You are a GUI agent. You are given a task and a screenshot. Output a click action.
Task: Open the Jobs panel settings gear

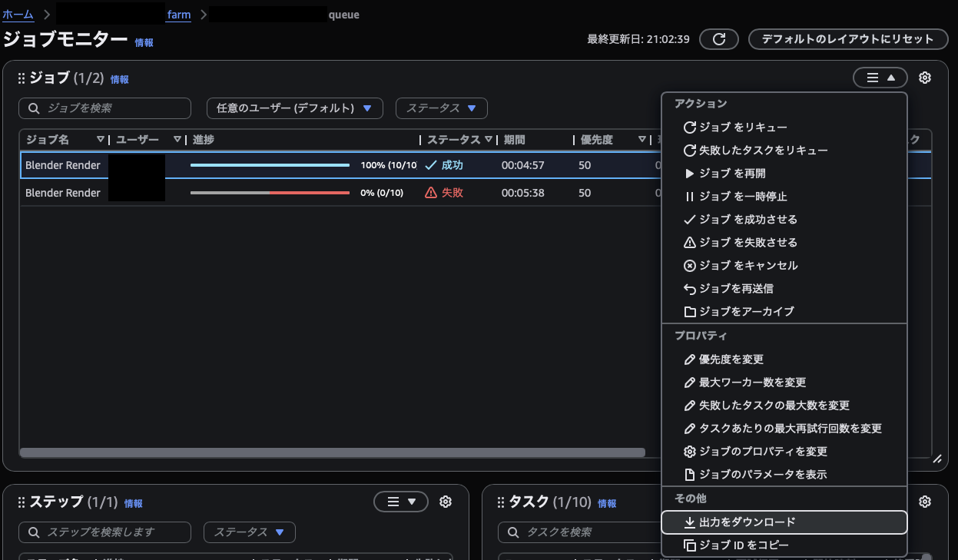(924, 78)
